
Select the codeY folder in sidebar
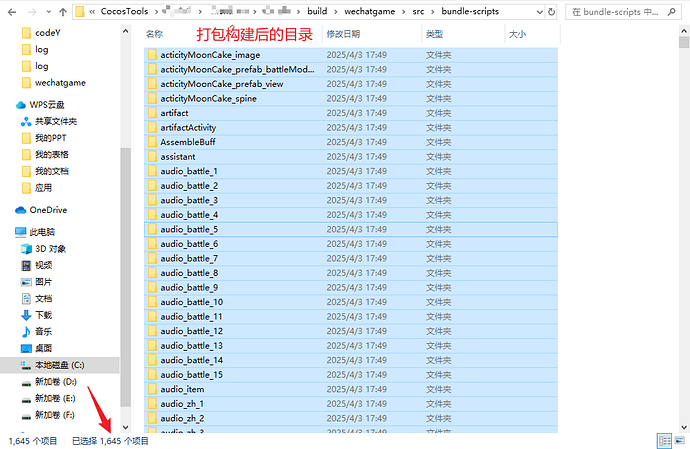point(42,33)
